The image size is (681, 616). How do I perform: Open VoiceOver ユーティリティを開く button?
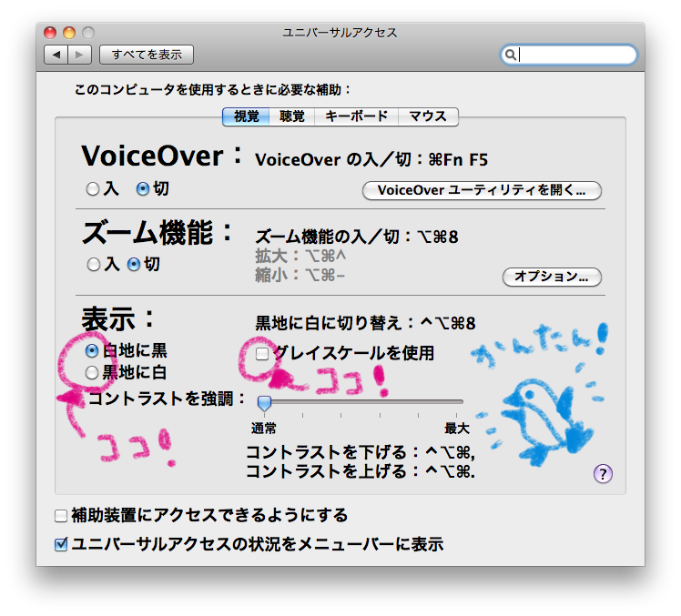pos(482,190)
